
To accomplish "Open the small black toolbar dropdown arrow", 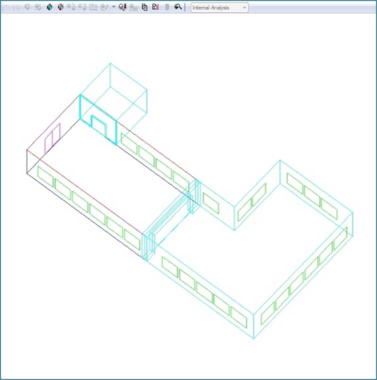I will (x=114, y=7).
